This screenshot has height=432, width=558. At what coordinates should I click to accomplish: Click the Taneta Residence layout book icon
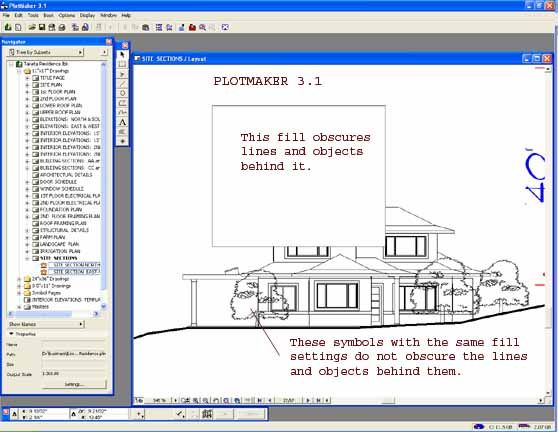(19, 64)
